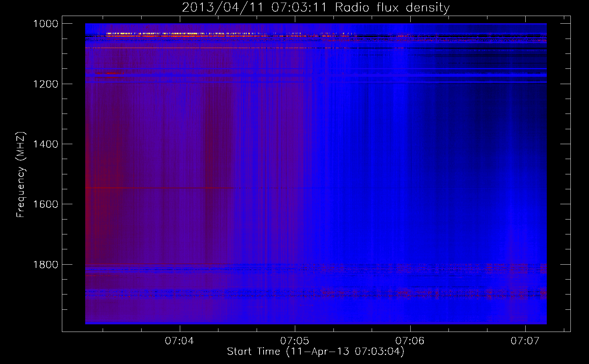Click the 07:07 time tick label
The width and height of the screenshot is (589, 364).
point(525,341)
